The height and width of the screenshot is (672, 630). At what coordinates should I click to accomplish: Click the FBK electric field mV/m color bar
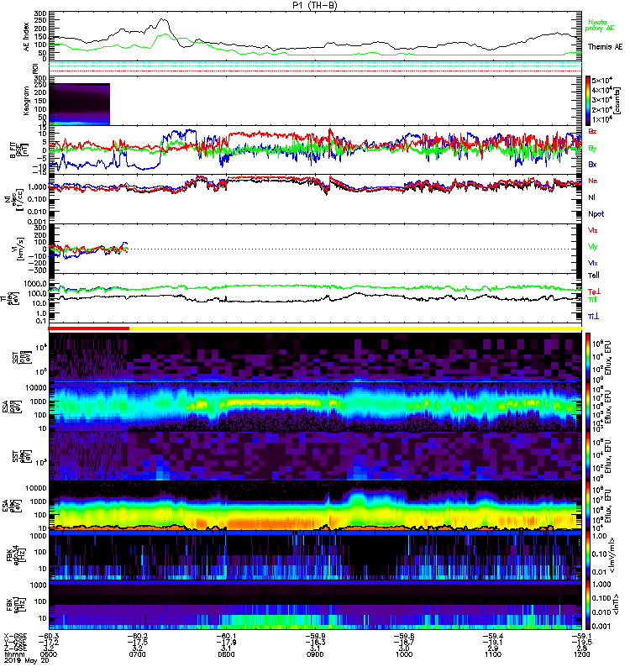tap(588, 555)
